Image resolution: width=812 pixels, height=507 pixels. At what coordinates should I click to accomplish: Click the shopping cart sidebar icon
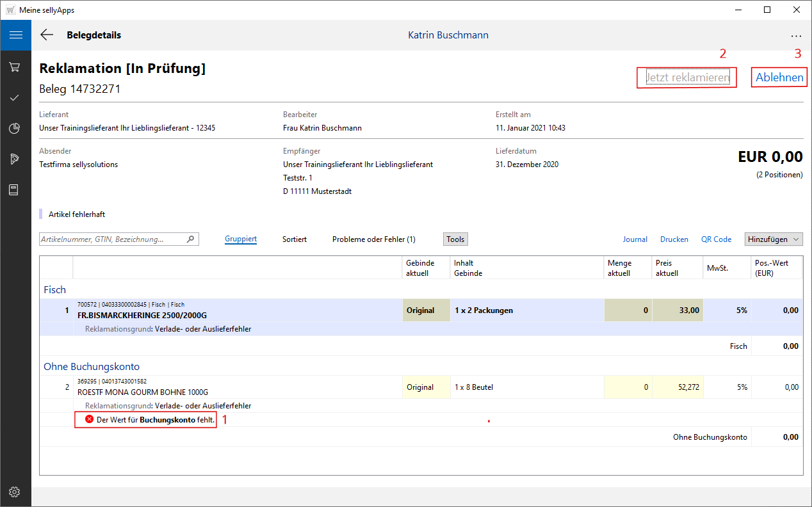point(15,67)
